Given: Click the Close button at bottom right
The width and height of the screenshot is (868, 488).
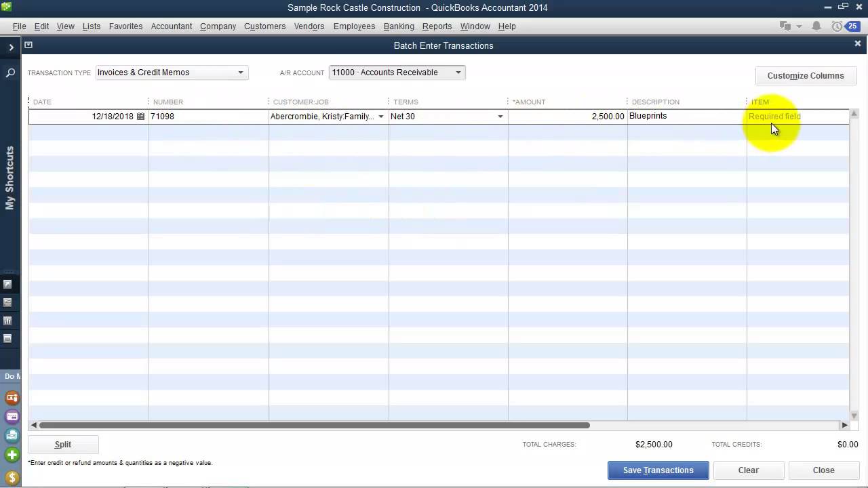Looking at the screenshot, I should point(824,470).
